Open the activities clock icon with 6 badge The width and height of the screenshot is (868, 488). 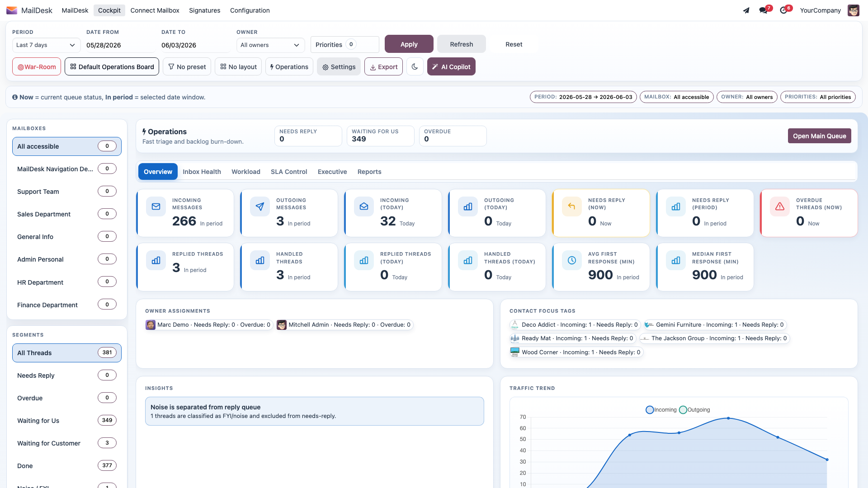pyautogui.click(x=783, y=10)
